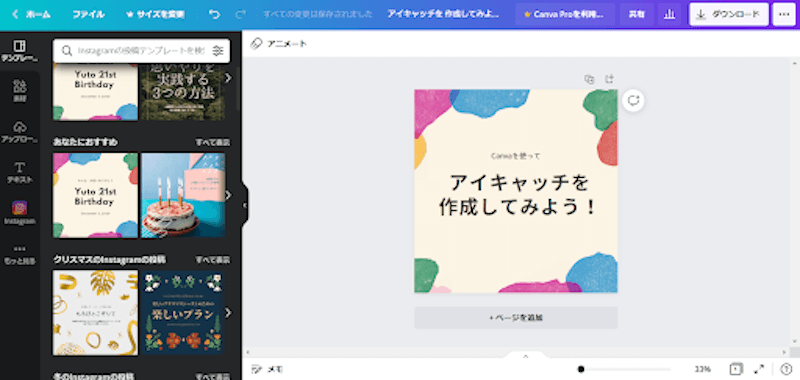Screen dimensions: 800x380
Task: Adjust the zoom slider handle
Action: point(581,369)
